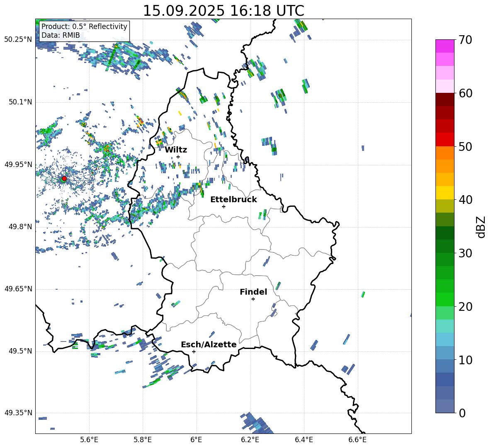Click the Wiltz station cross marker
491x448 pixels.
pyautogui.click(x=178, y=157)
